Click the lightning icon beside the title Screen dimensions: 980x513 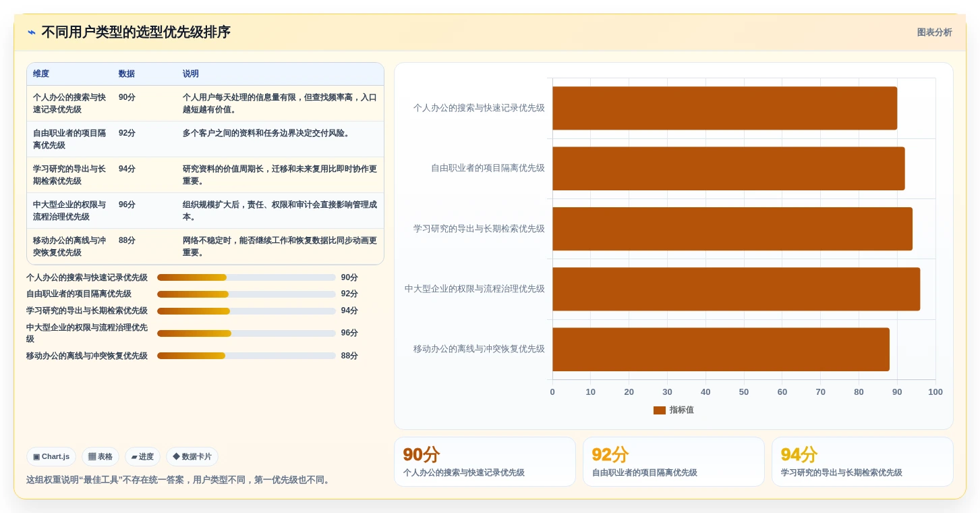pos(32,32)
